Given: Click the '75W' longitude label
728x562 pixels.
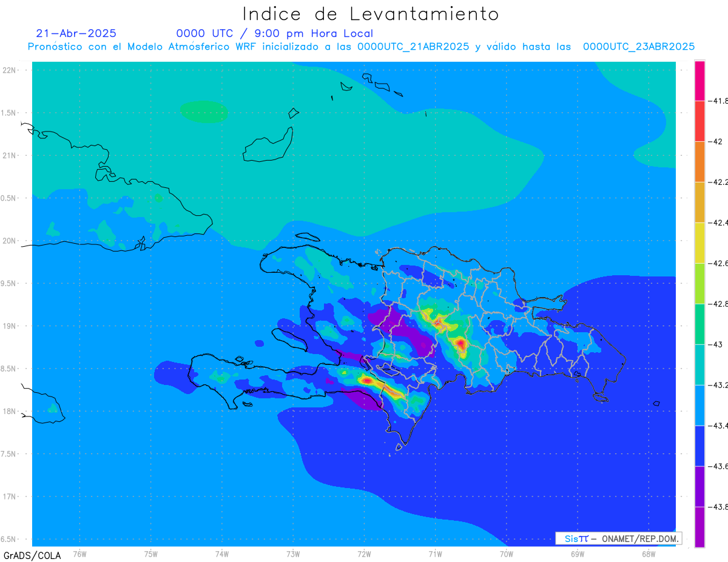Looking at the screenshot, I should 150,554.
